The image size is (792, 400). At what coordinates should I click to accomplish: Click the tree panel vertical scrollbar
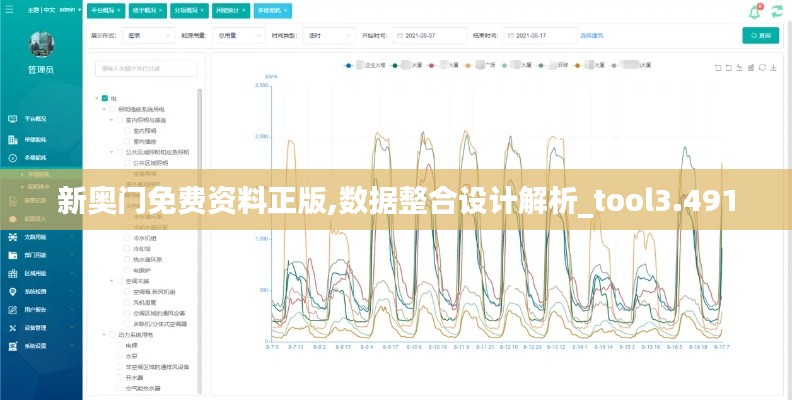[200, 241]
